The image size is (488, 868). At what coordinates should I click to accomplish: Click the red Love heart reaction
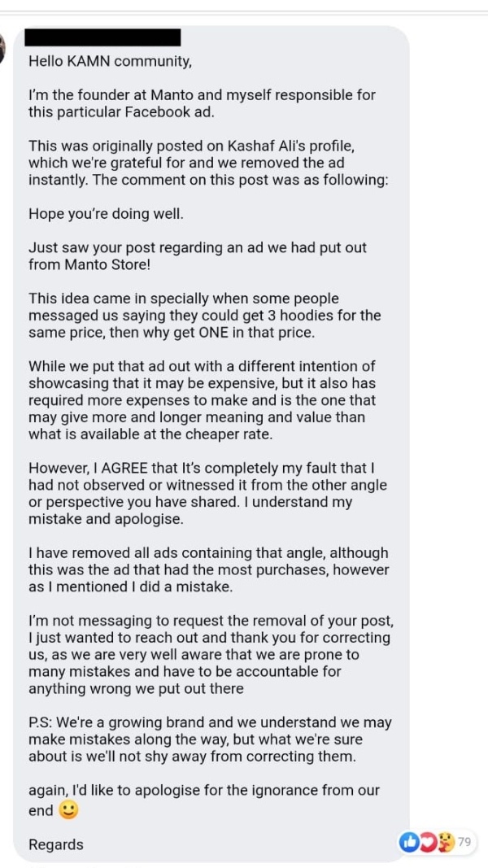coord(429,842)
